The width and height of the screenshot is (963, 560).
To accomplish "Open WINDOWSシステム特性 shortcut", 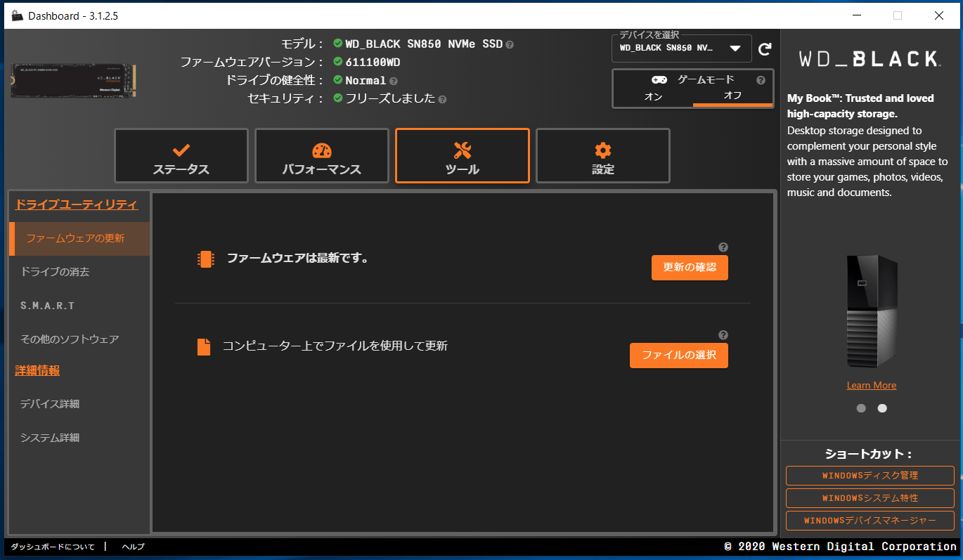I will click(x=870, y=498).
